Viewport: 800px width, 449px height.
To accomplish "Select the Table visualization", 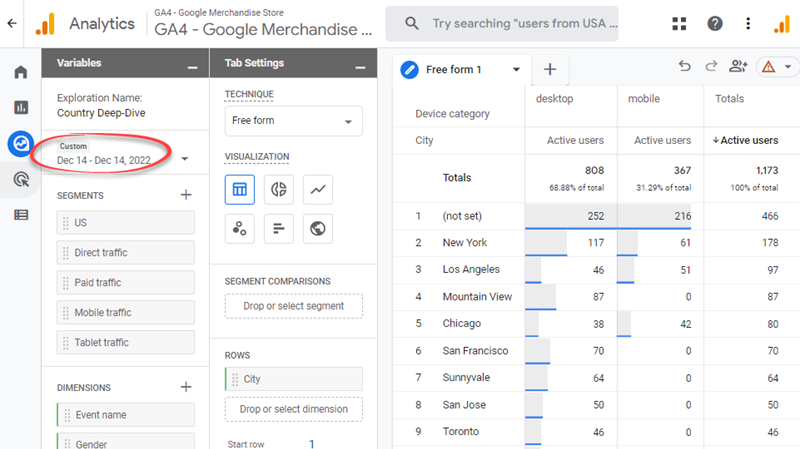I will [240, 189].
